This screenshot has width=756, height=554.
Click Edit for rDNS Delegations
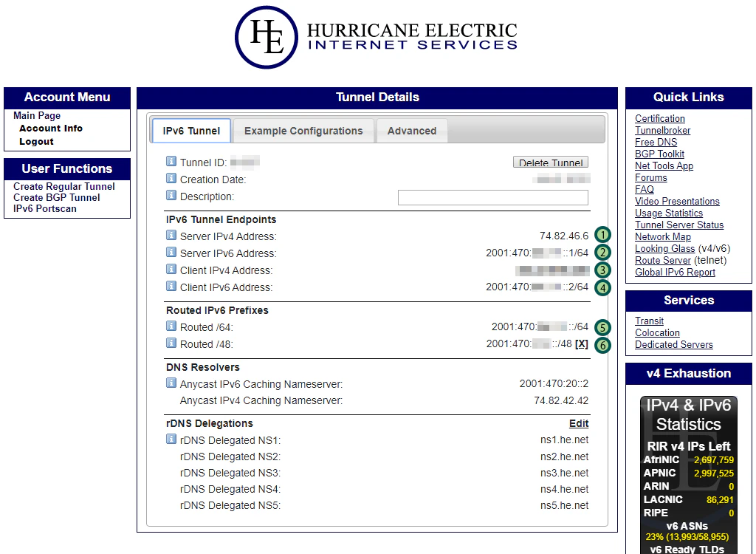[x=579, y=423]
